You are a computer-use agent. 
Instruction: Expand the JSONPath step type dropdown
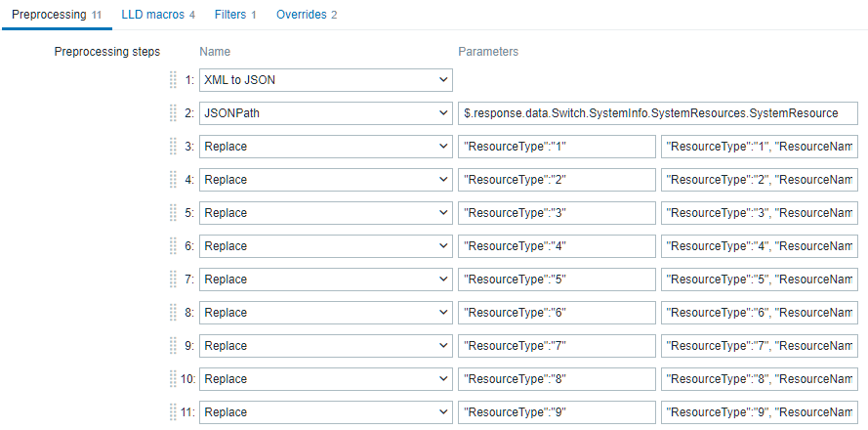point(325,113)
